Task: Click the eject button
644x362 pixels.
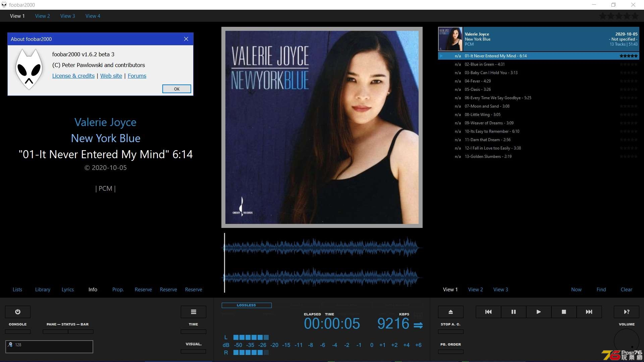Action: [x=451, y=312]
